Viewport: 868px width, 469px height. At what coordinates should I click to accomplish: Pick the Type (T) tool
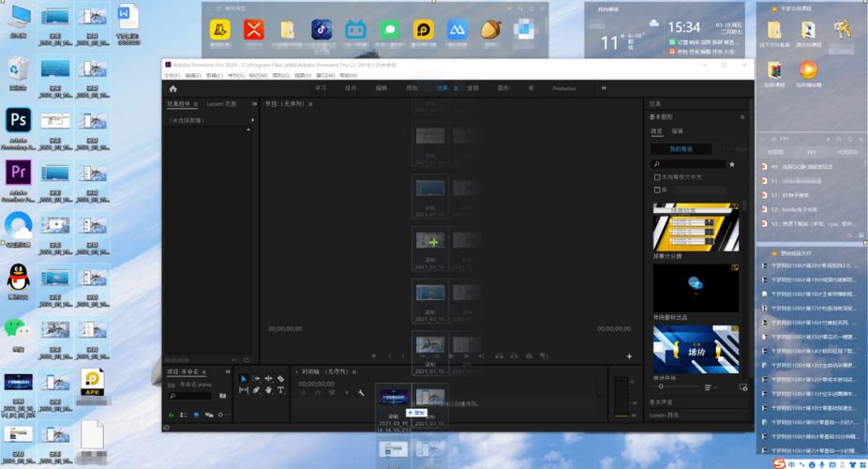280,390
